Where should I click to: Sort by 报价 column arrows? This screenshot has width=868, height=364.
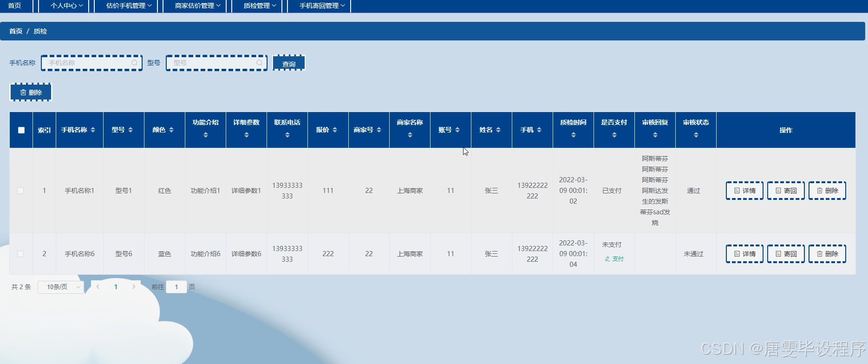(335, 130)
